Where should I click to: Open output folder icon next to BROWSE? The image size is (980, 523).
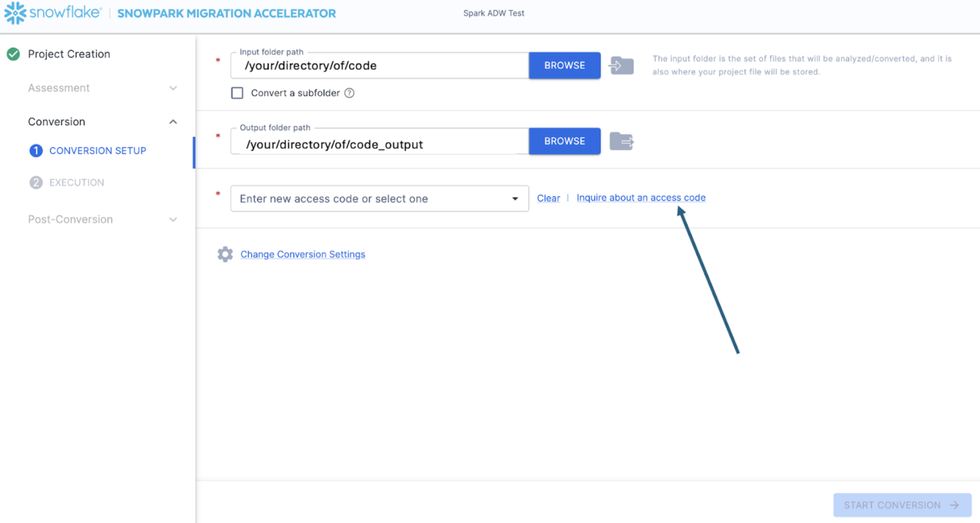click(622, 142)
